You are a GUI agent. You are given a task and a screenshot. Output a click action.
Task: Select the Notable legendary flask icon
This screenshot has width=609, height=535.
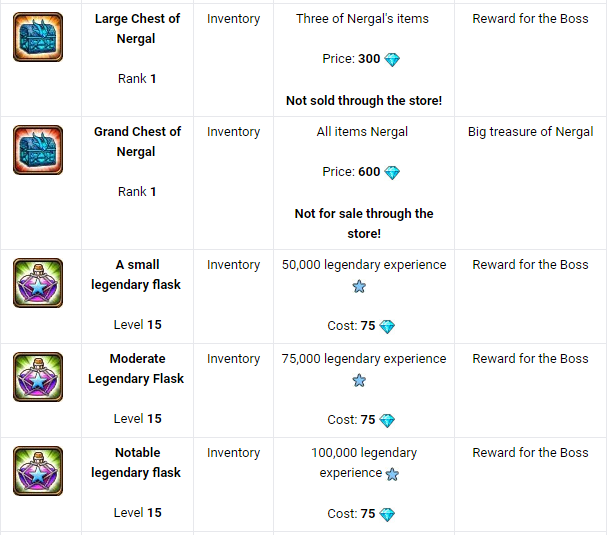click(x=38, y=471)
